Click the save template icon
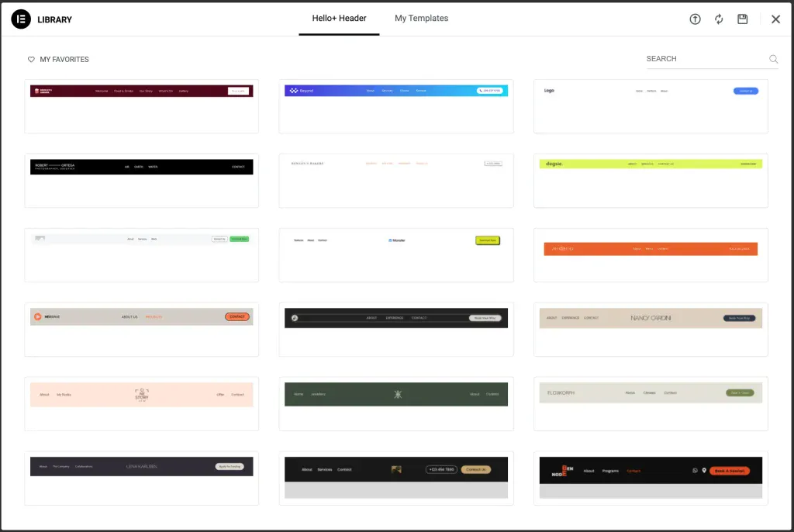Screen dimensions: 794x532 coord(743,19)
